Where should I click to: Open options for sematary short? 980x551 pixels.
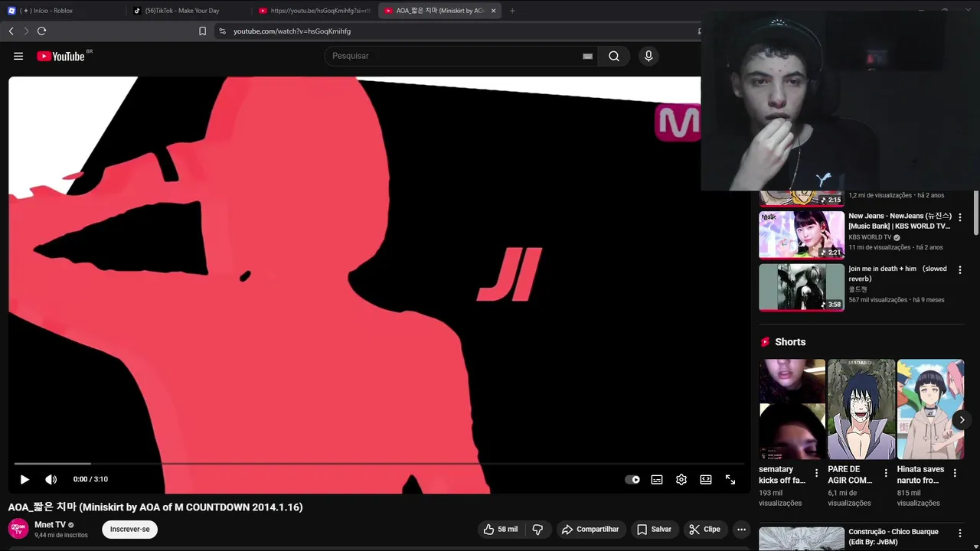pyautogui.click(x=817, y=473)
